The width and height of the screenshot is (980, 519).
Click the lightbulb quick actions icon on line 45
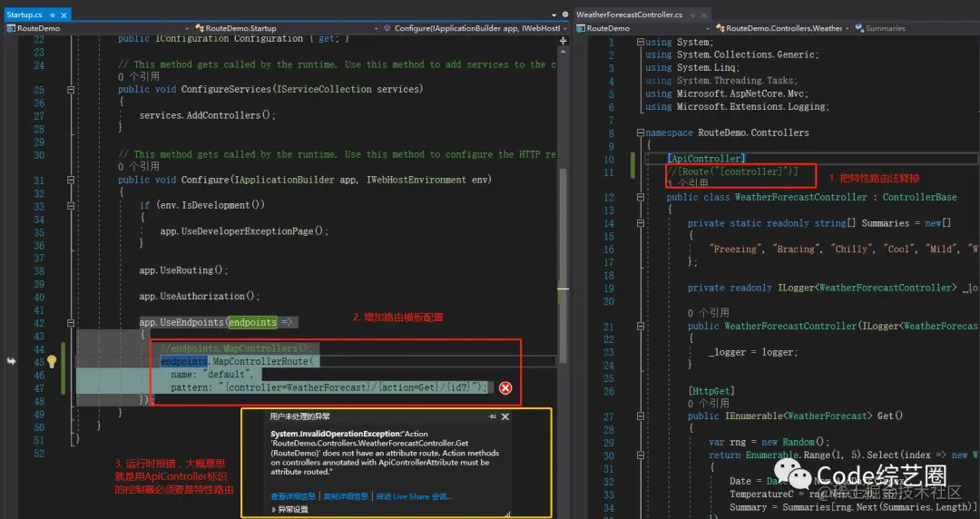click(x=52, y=361)
